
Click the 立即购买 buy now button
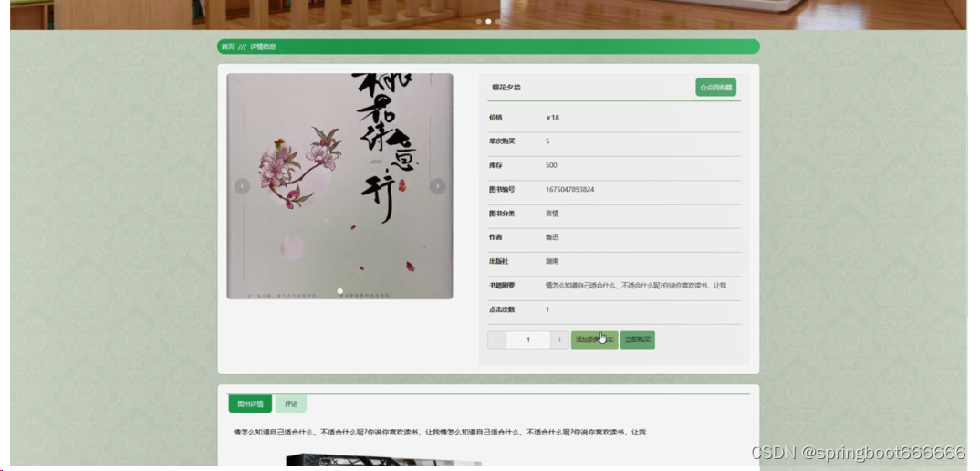(638, 340)
